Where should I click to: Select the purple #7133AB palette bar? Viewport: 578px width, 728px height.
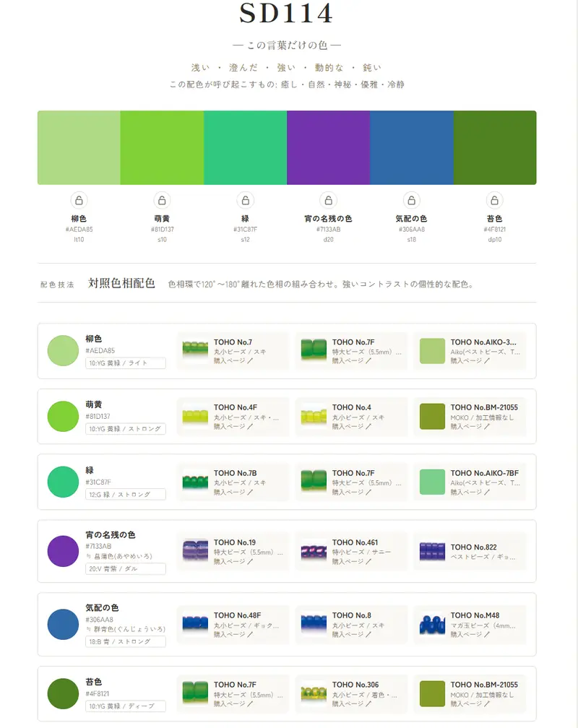(x=329, y=147)
